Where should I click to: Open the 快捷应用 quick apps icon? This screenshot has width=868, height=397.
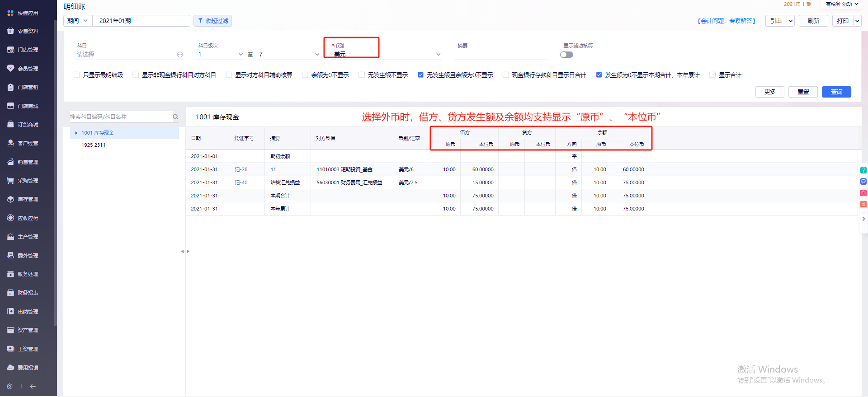click(x=10, y=13)
